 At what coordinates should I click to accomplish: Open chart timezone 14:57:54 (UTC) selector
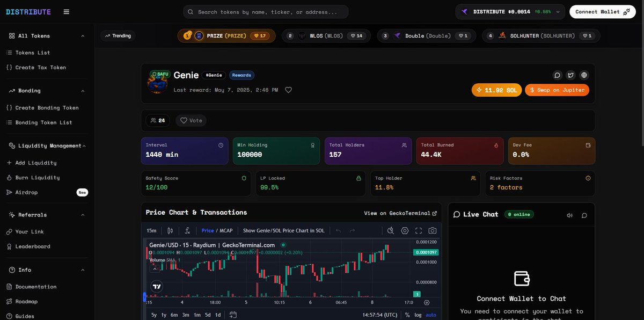tap(380, 315)
